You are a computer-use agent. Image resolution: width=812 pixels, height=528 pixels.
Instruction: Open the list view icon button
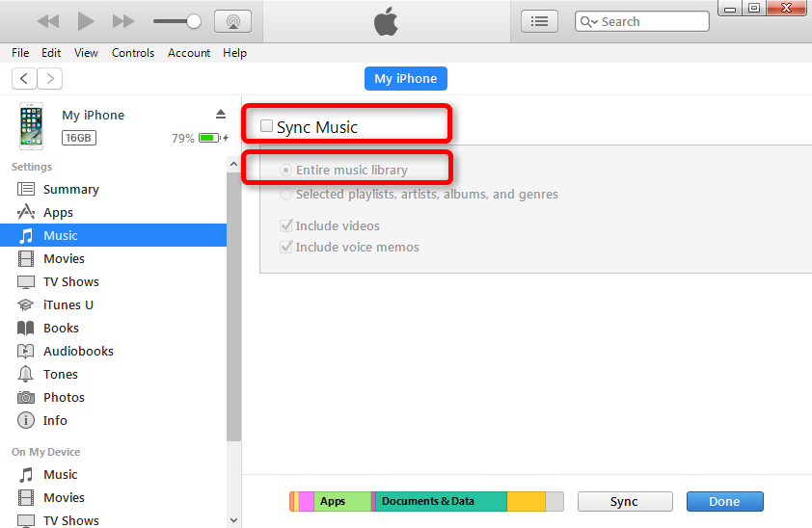[539, 21]
